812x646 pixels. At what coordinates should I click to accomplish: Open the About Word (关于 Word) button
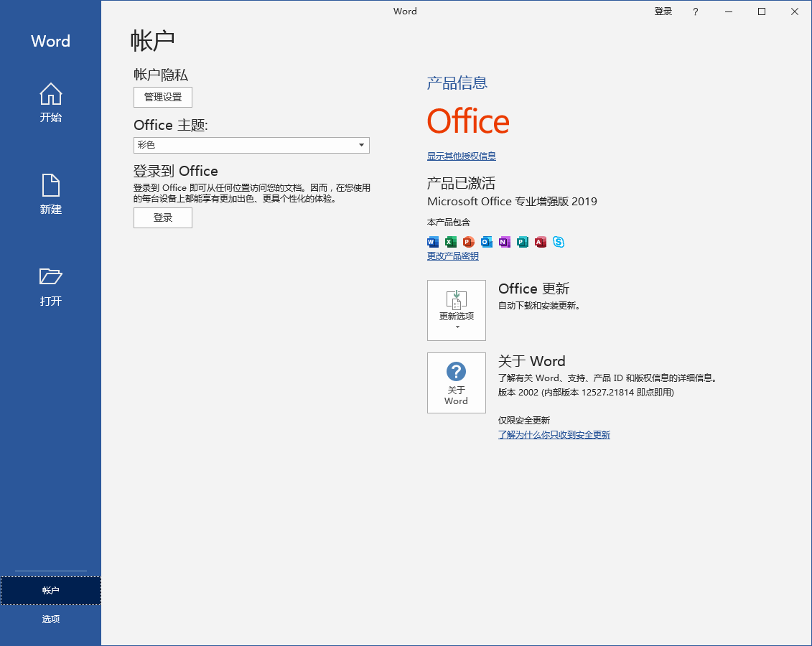click(456, 383)
